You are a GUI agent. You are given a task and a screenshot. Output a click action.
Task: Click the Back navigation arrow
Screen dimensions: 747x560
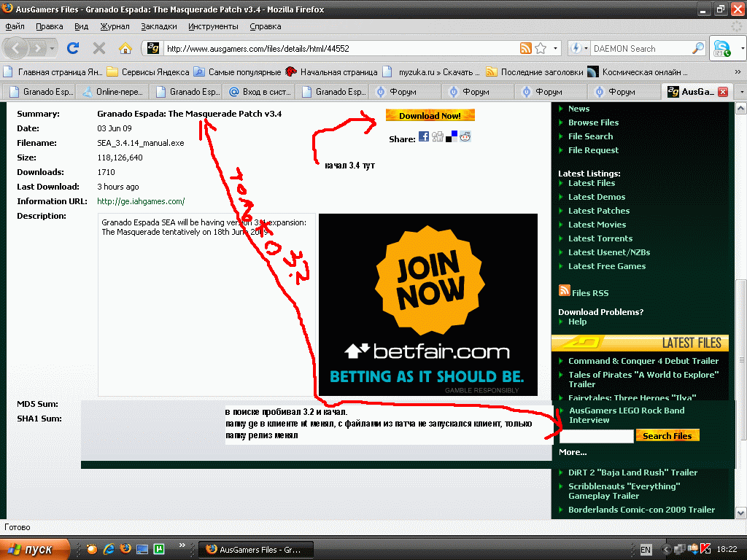16,48
